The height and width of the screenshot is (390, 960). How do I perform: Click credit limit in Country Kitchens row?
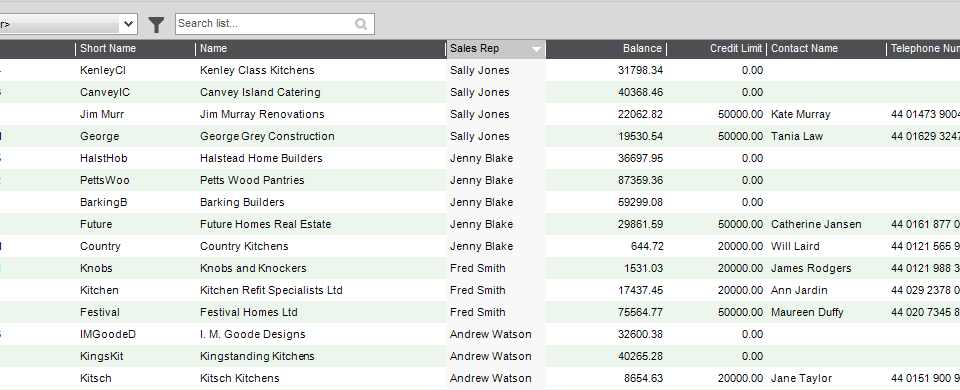[x=740, y=247]
